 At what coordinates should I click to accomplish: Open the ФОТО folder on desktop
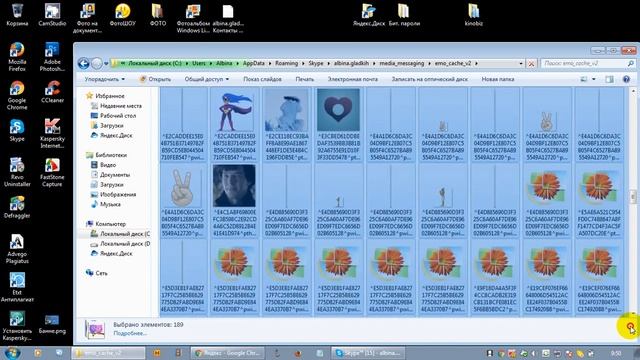[158, 14]
